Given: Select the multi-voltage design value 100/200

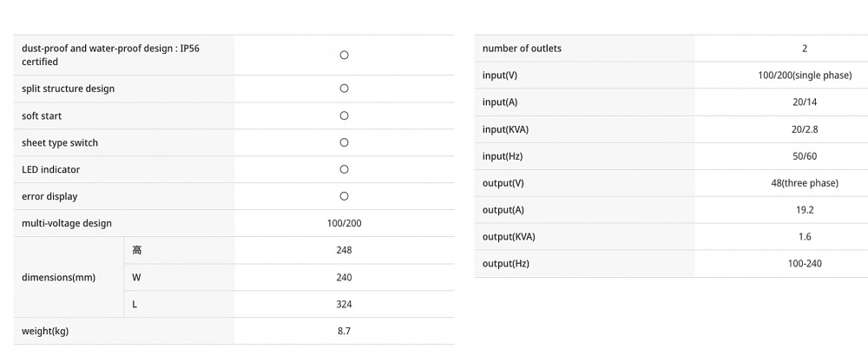Looking at the screenshot, I should [x=344, y=224].
